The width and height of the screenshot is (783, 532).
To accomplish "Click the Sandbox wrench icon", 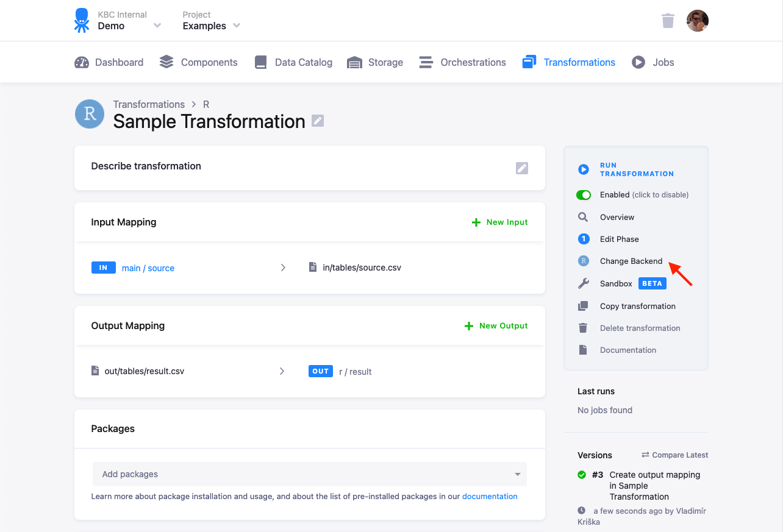I will click(x=584, y=283).
